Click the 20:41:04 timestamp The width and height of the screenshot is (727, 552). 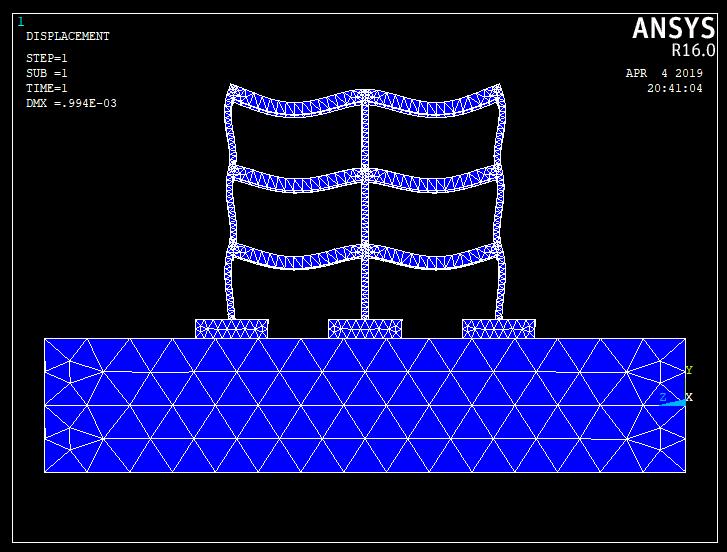[675, 88]
